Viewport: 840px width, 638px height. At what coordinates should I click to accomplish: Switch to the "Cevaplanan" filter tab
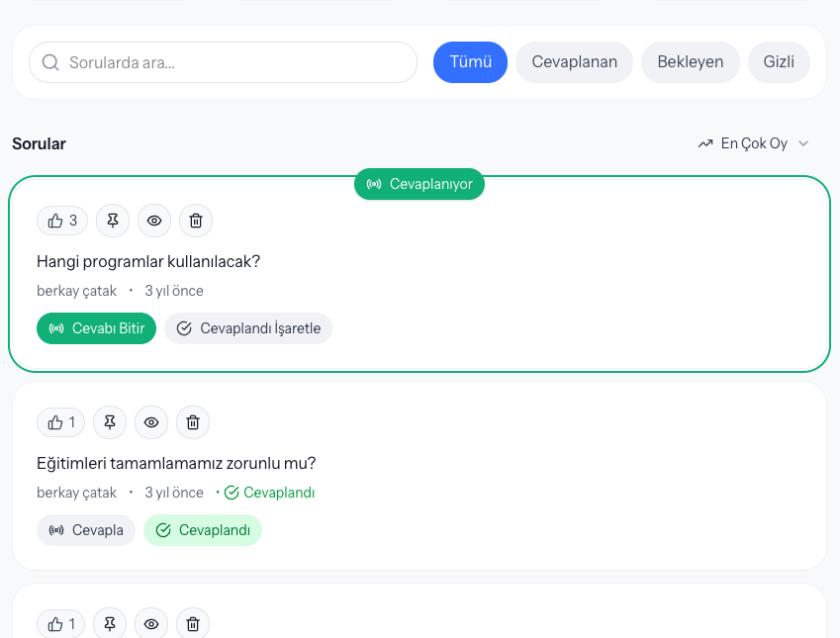pos(574,61)
